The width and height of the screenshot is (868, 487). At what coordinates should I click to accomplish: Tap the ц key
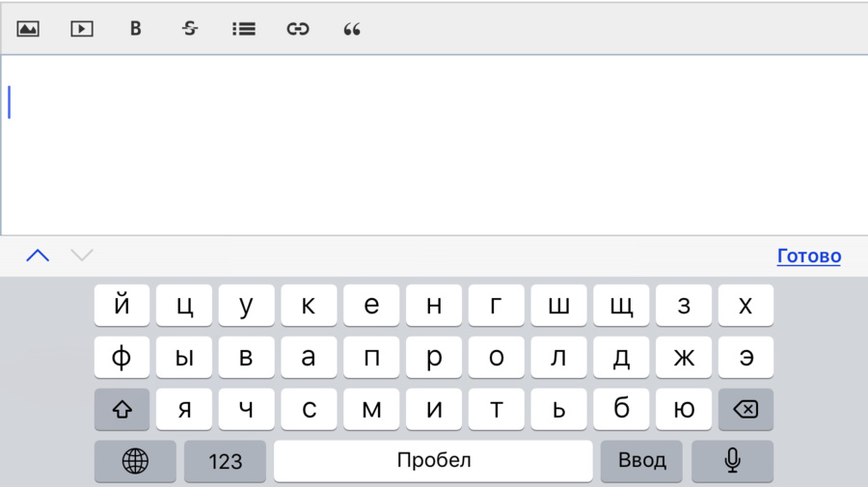[x=184, y=305]
